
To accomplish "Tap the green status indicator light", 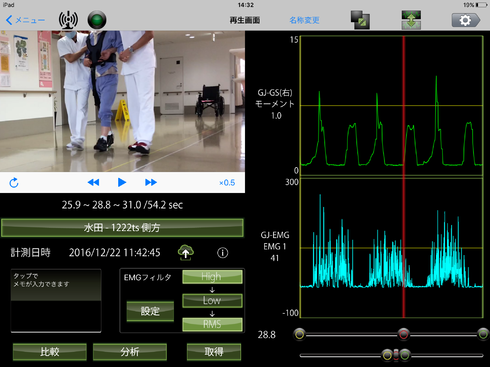I will pyautogui.click(x=97, y=20).
